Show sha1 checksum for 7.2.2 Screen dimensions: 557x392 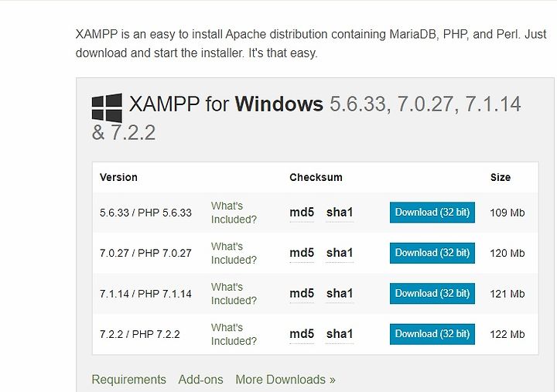tap(340, 334)
